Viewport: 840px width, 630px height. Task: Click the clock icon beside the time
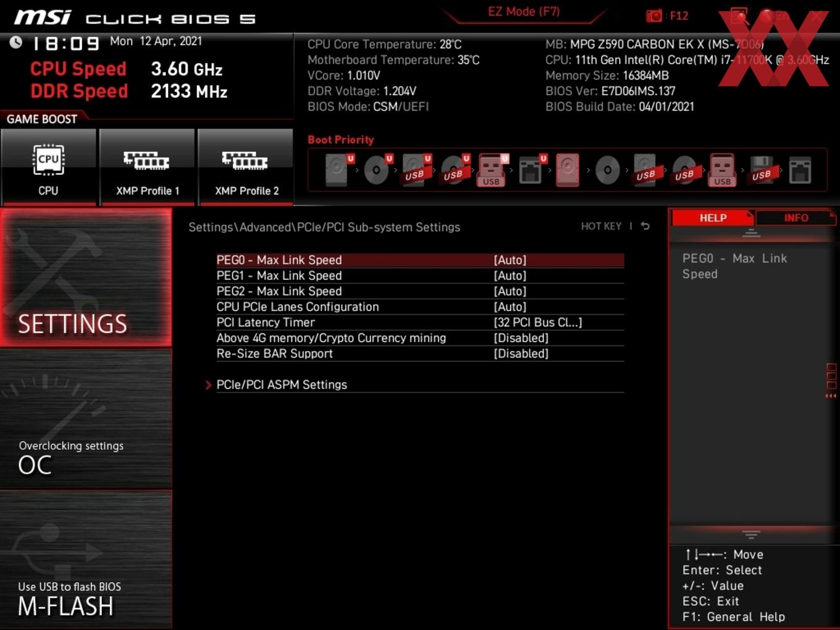pyautogui.click(x=16, y=42)
